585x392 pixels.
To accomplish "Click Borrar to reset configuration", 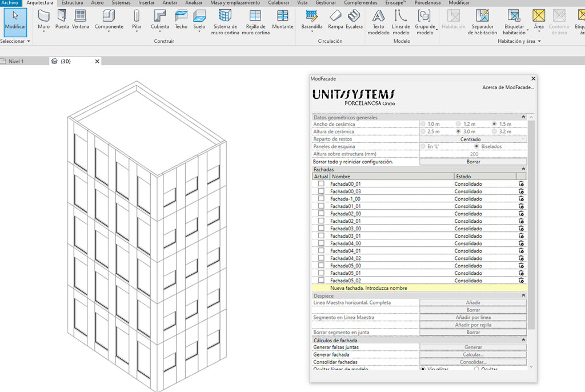I will 473,162.
